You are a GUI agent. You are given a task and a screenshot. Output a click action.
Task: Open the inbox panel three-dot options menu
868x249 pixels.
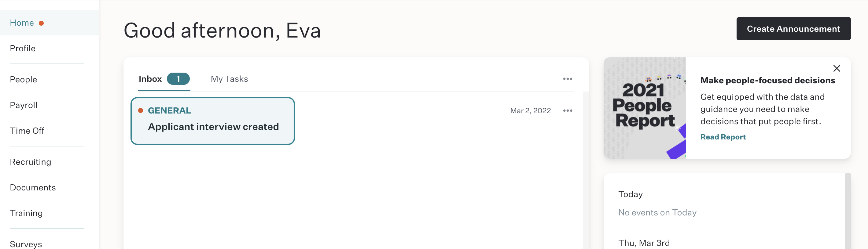pyautogui.click(x=568, y=79)
